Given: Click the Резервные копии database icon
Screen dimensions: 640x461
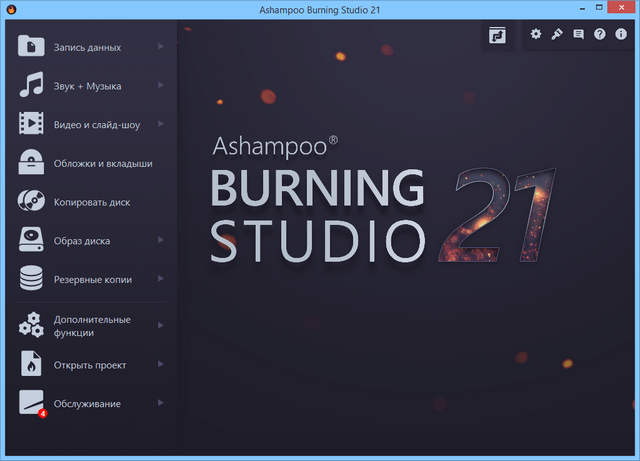Looking at the screenshot, I should [31, 279].
